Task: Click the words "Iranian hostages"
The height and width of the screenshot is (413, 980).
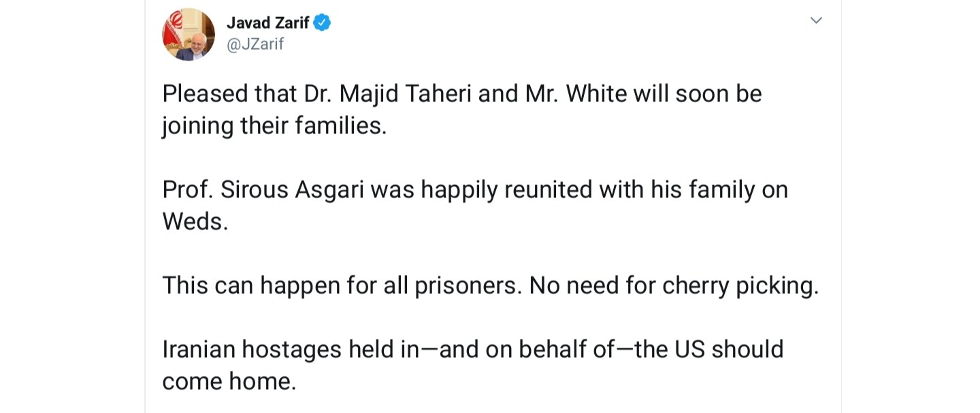Action: click(252, 350)
